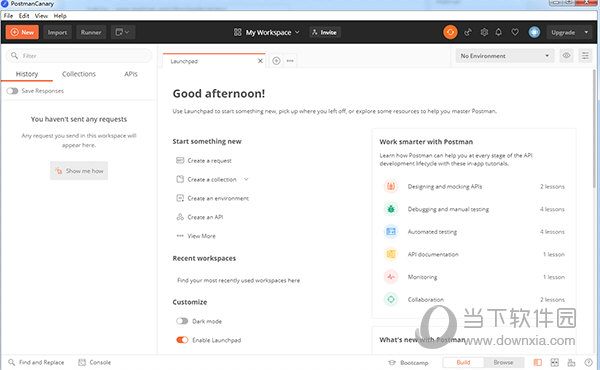Open the Runner button
This screenshot has height=370, width=600.
[x=91, y=32]
